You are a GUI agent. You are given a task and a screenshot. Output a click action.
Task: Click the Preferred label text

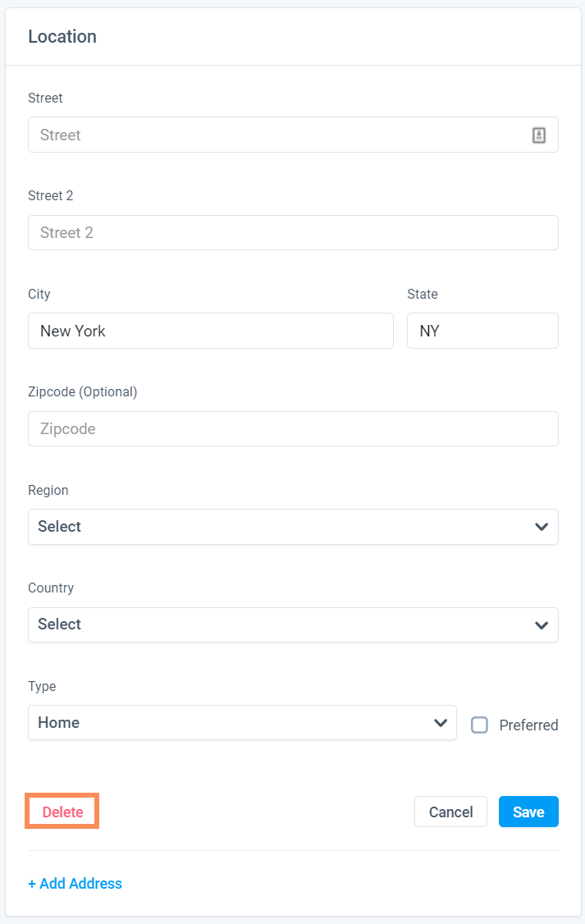coord(528,725)
